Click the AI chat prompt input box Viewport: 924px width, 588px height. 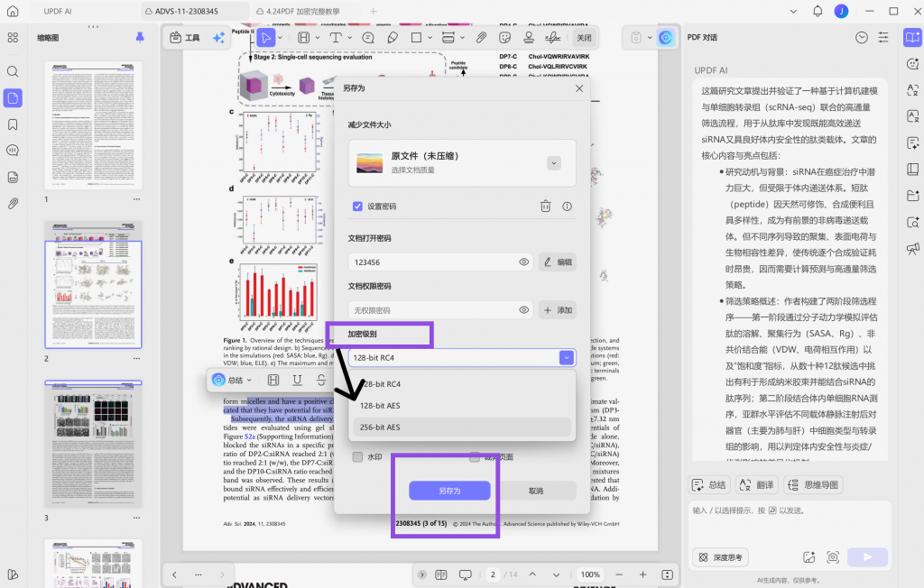[790, 523]
